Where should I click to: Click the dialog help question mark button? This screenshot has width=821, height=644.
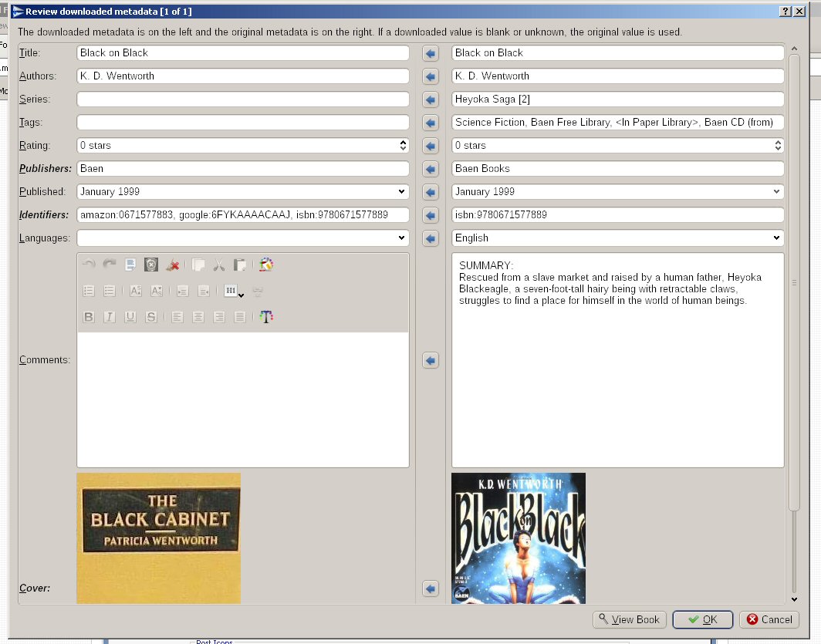coord(785,11)
